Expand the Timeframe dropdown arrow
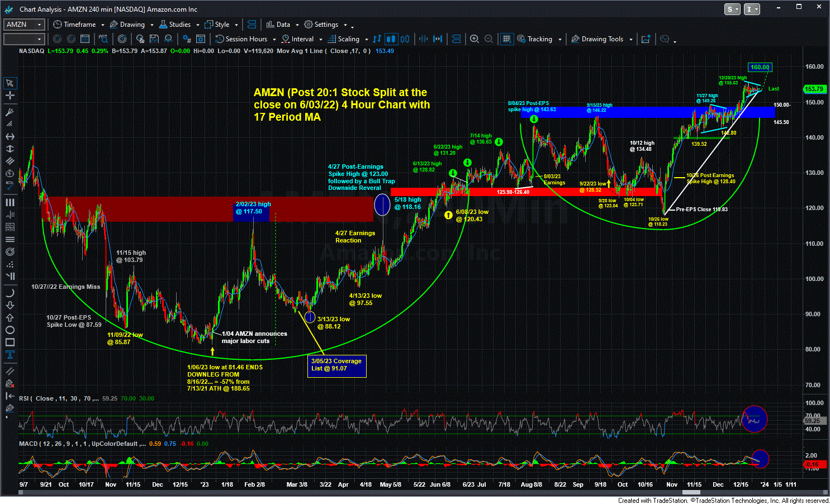This screenshot has width=830, height=504. (x=102, y=25)
